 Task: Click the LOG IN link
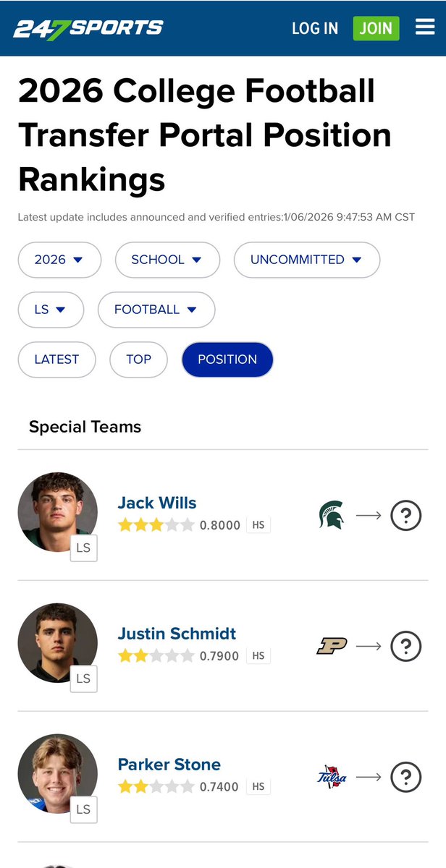(315, 28)
